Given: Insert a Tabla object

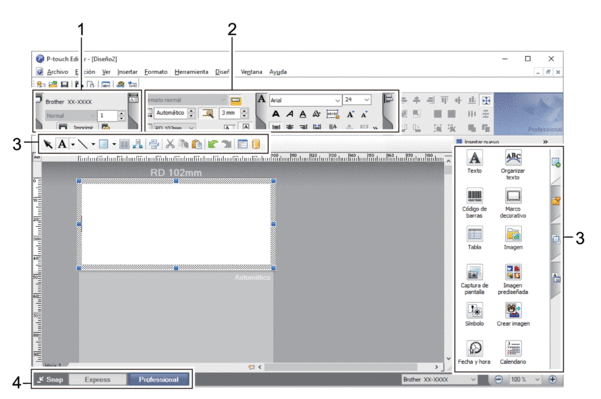Looking at the screenshot, I should click(474, 238).
